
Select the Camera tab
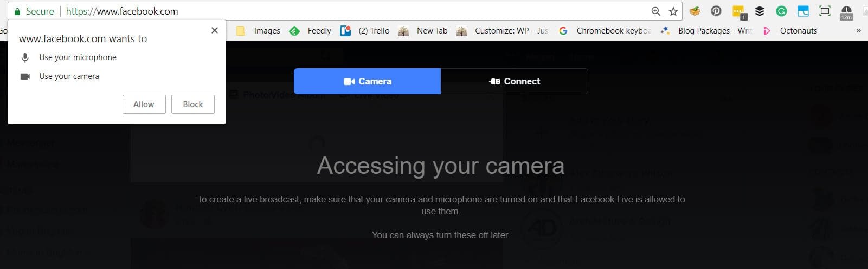coord(367,81)
